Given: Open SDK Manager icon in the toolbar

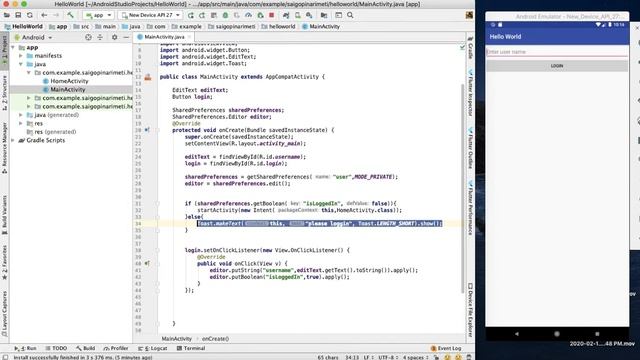Looking at the screenshot, I should (309, 15).
